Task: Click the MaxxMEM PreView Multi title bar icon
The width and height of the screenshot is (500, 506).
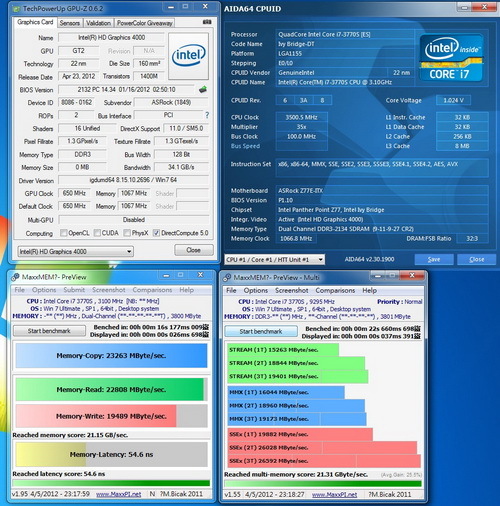Action: pyautogui.click(x=227, y=277)
